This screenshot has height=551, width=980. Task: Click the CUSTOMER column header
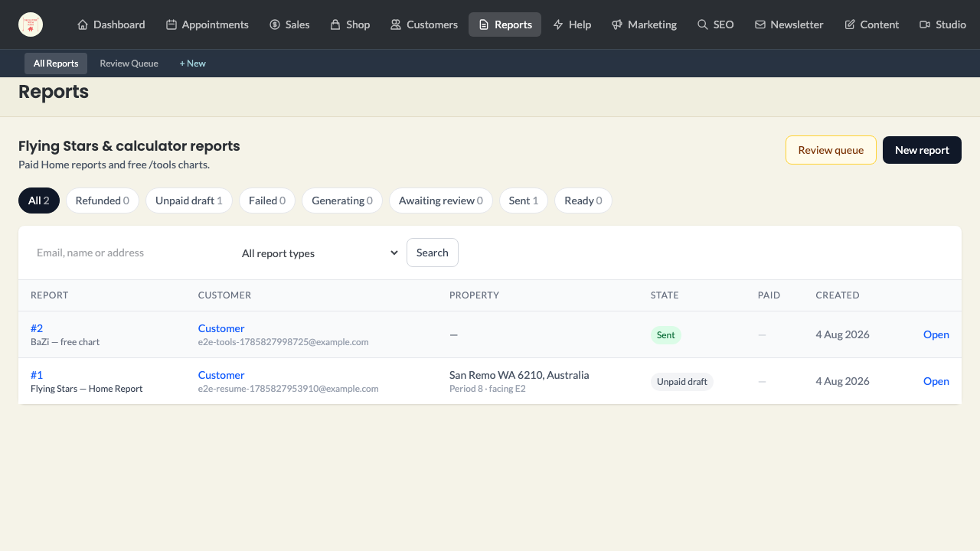[x=224, y=295]
